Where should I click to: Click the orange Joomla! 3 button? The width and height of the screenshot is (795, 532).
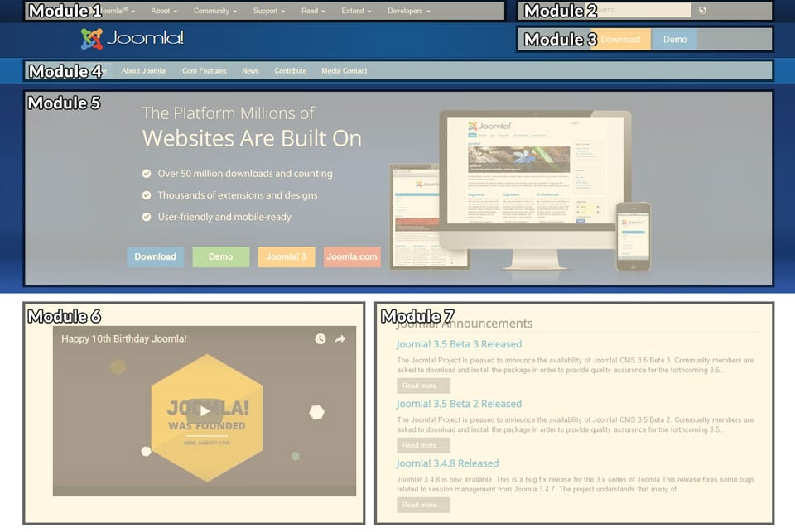287,256
